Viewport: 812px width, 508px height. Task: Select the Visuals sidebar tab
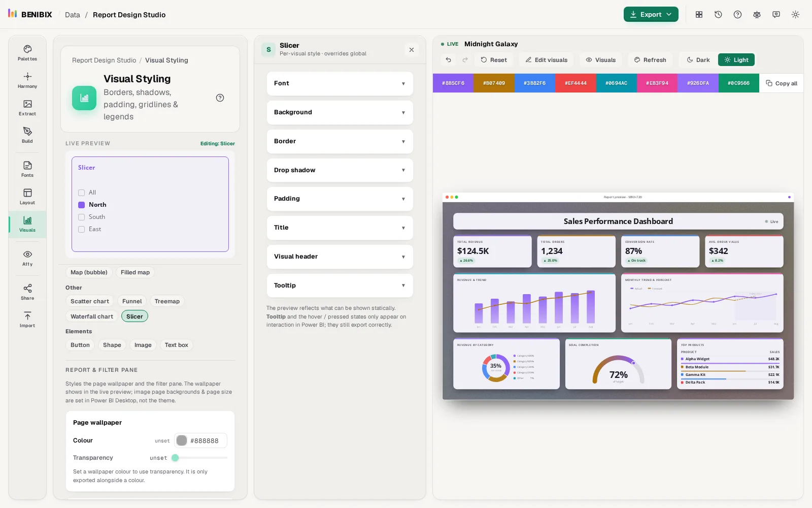(x=27, y=224)
